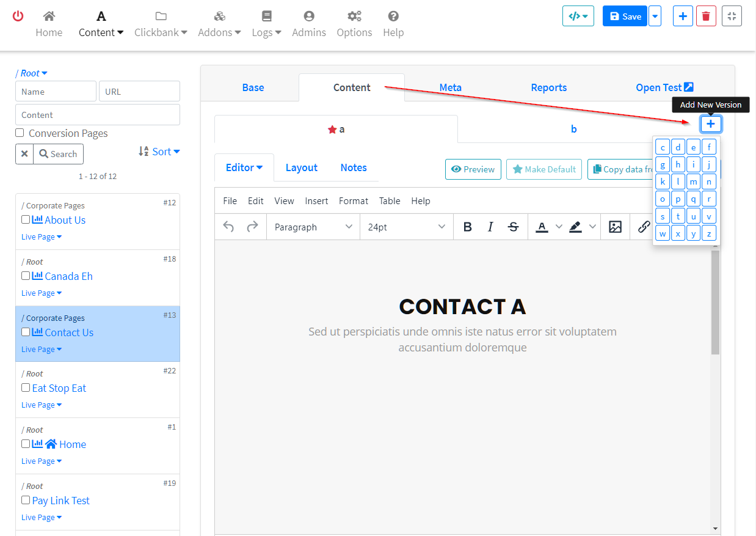Screen dimensions: 756x536
Task: Click the red power logout icon
Action: [x=18, y=16]
